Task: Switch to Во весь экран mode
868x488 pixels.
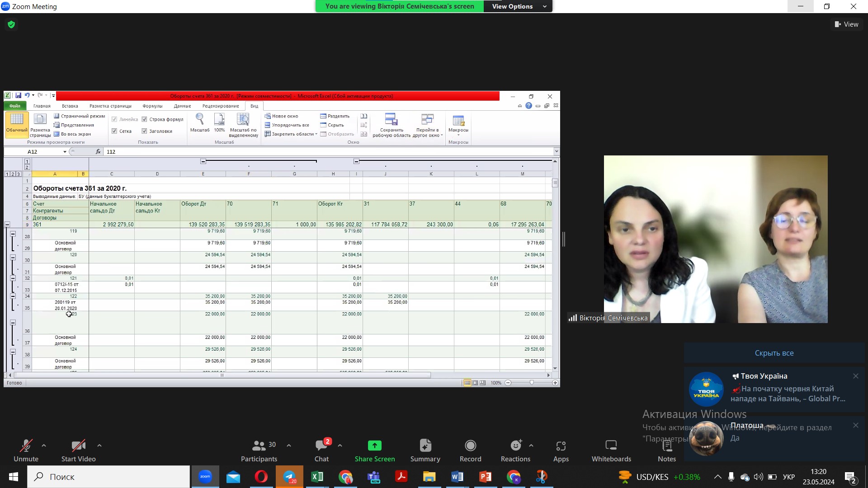Action: click(x=72, y=134)
